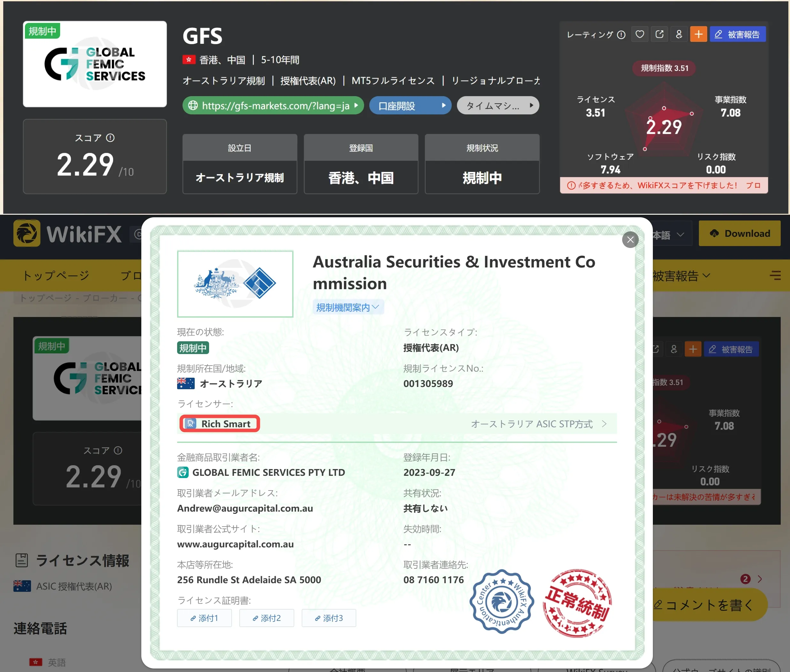The height and width of the screenshot is (672, 790).
Task: Click the red 正常統制 stamp
Action: point(578,603)
